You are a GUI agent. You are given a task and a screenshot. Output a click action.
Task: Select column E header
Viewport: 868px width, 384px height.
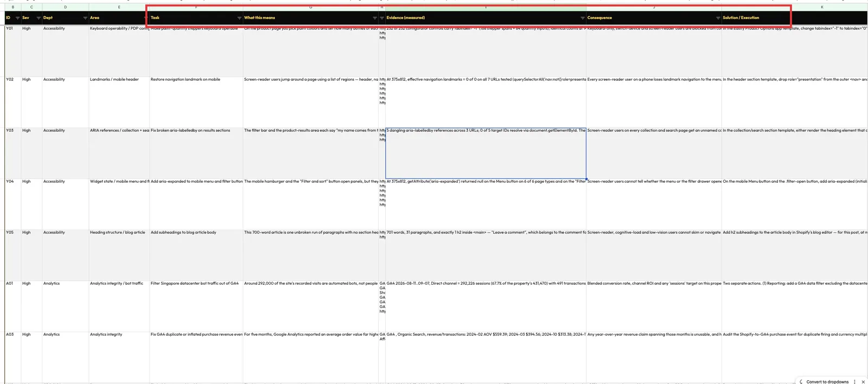pyautogui.click(x=119, y=7)
